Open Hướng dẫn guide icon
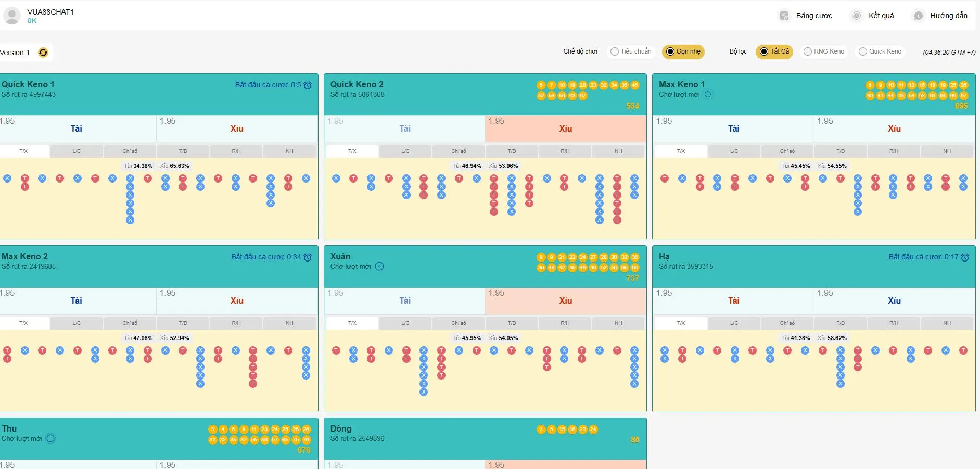Screen dimensions: 980x469 918,16
